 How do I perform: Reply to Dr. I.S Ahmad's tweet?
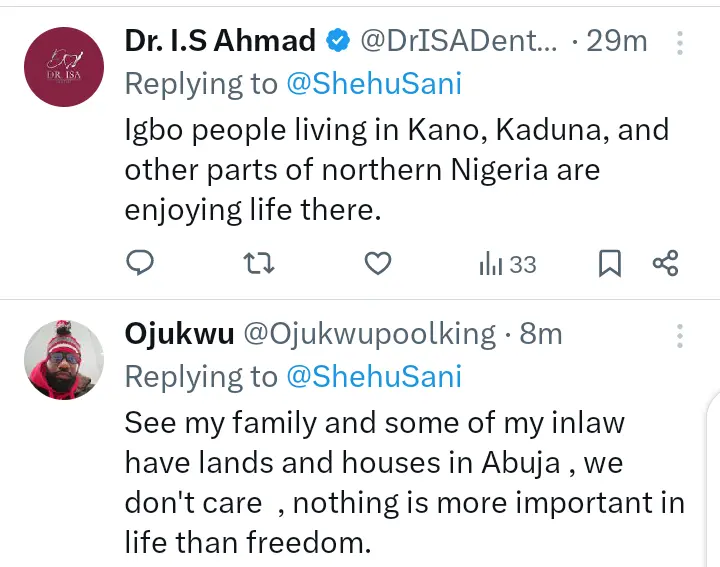pyautogui.click(x=141, y=263)
